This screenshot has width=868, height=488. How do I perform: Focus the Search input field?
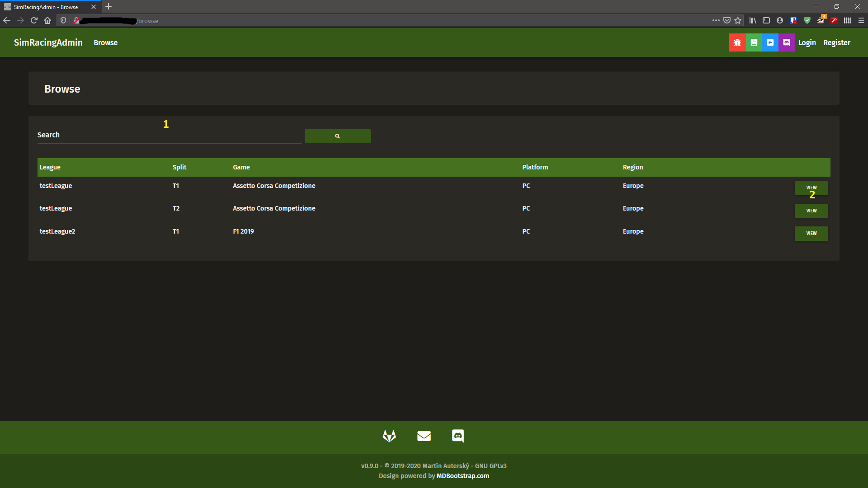click(170, 135)
